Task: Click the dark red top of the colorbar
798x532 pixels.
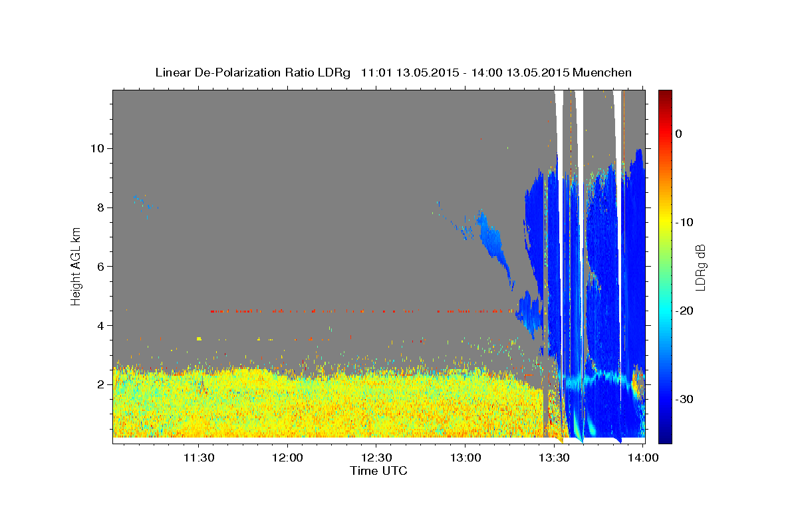Action: click(665, 95)
